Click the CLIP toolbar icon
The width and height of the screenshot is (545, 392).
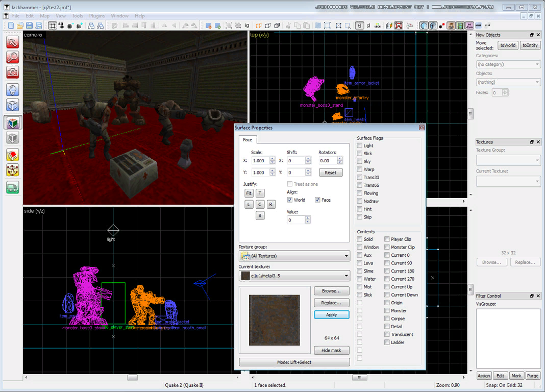[487, 26]
